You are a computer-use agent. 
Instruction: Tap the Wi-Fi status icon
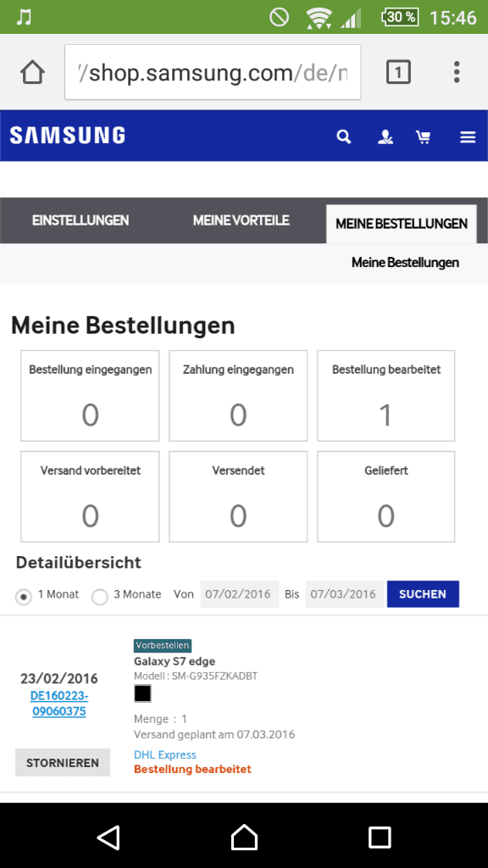click(319, 19)
